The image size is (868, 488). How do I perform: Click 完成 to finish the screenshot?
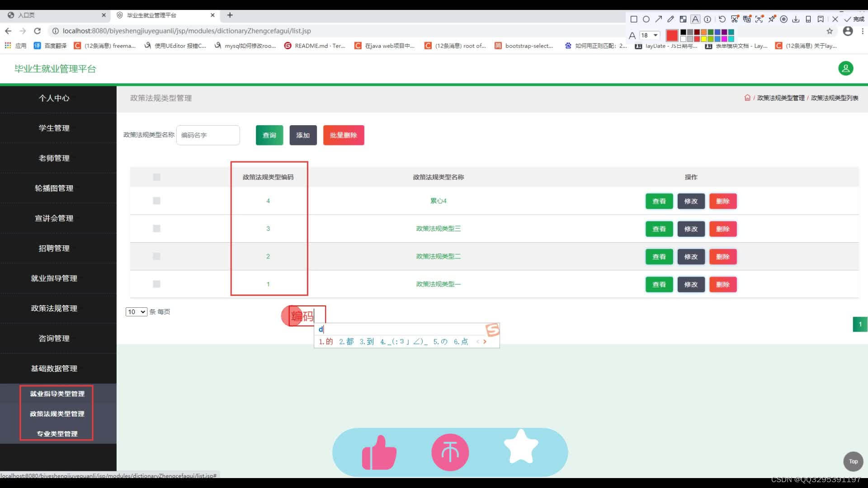point(854,19)
